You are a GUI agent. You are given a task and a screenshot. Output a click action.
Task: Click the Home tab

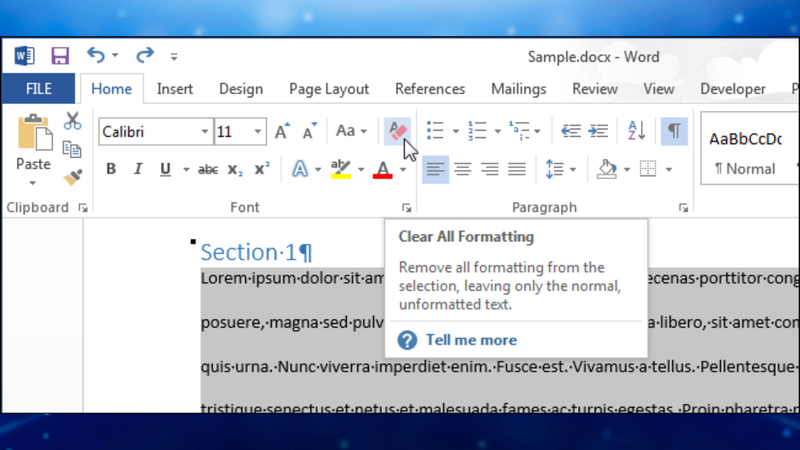click(111, 89)
